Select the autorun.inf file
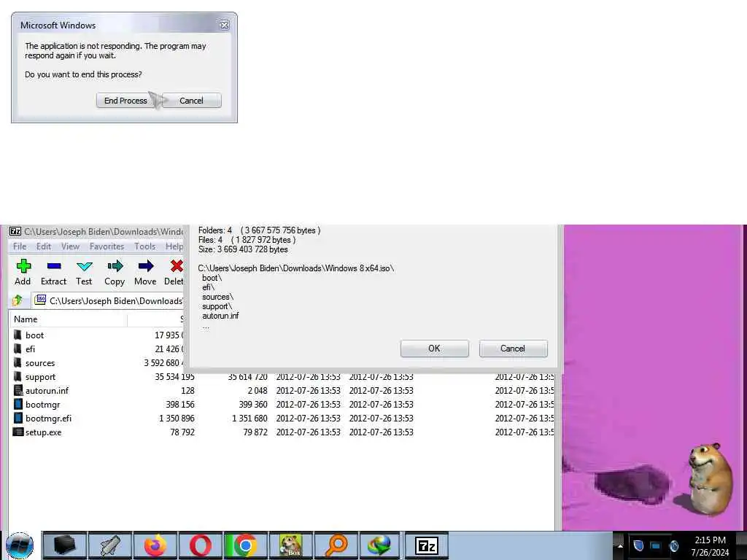Viewport: 747px width, 560px height. click(282, 391)
